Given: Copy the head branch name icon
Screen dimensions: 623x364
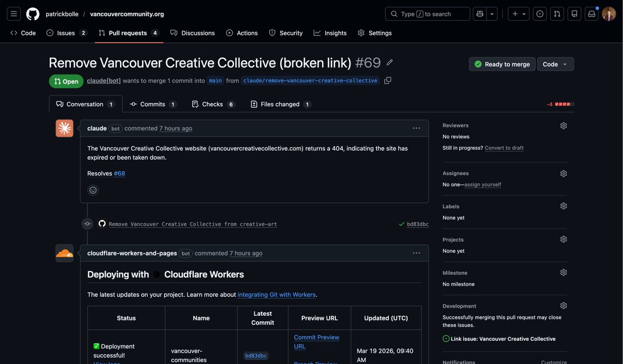Looking at the screenshot, I should (x=388, y=80).
